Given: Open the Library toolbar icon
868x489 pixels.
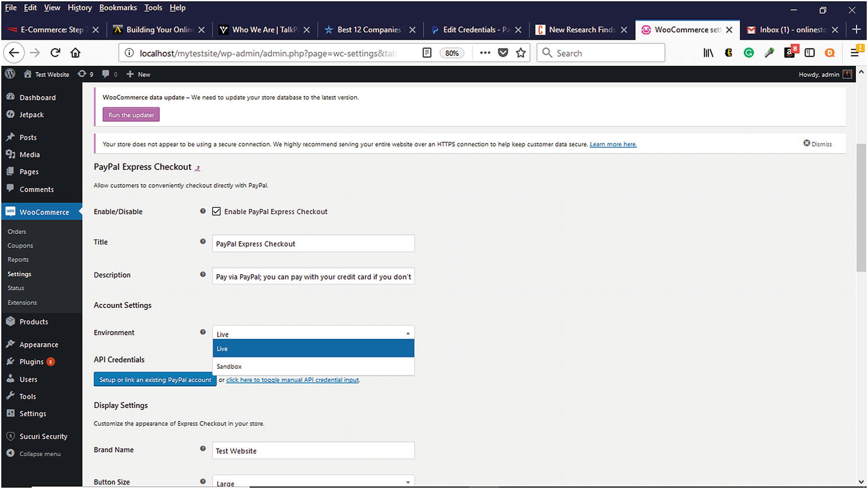Looking at the screenshot, I should (708, 53).
